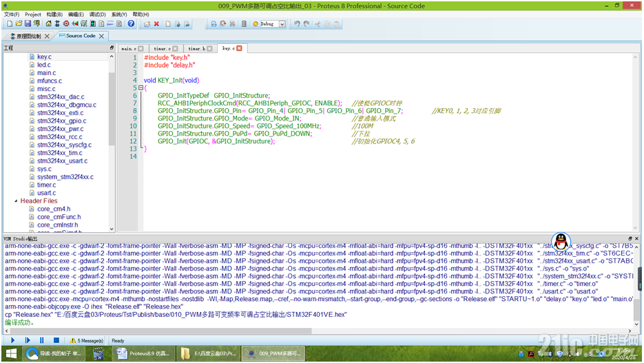Open the Debug configuration dropdown
Image resolution: width=644 pixels, height=363 pixels.
[x=282, y=24]
